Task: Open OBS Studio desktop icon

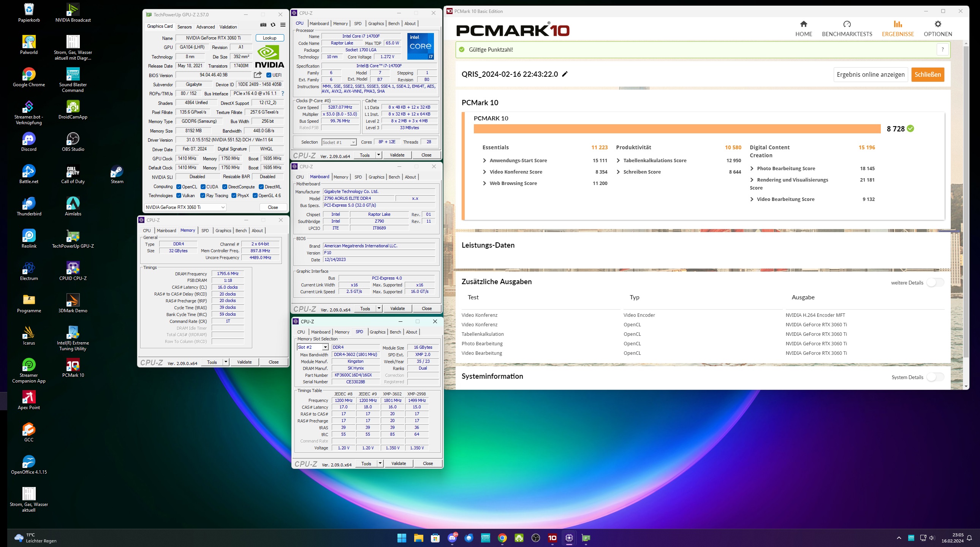Action: [73, 142]
